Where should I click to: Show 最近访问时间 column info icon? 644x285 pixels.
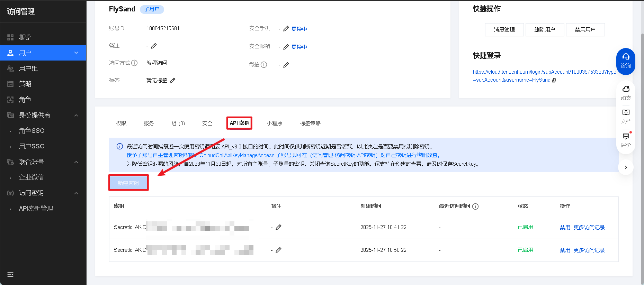[x=475, y=206]
